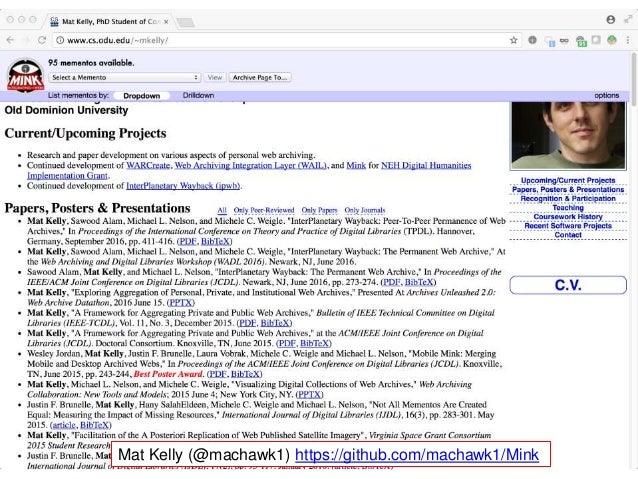Open the C.V. button
The height and width of the screenshot is (479, 638).
(568, 285)
